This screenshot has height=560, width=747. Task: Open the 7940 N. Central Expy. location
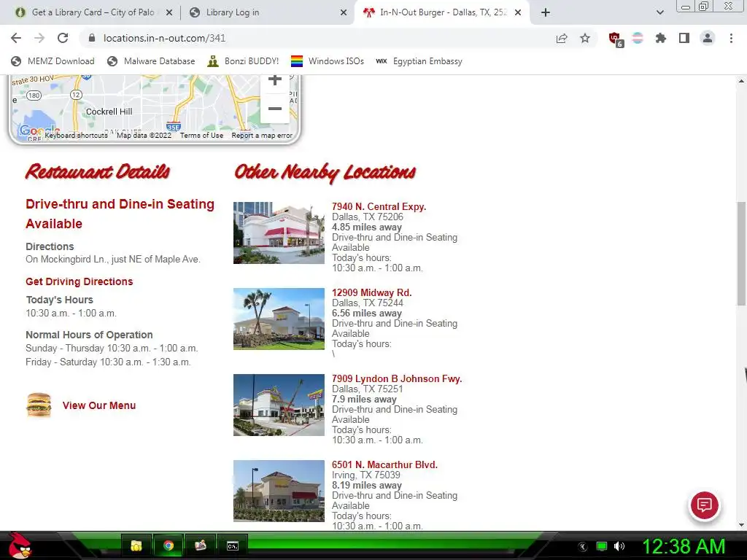click(x=379, y=206)
